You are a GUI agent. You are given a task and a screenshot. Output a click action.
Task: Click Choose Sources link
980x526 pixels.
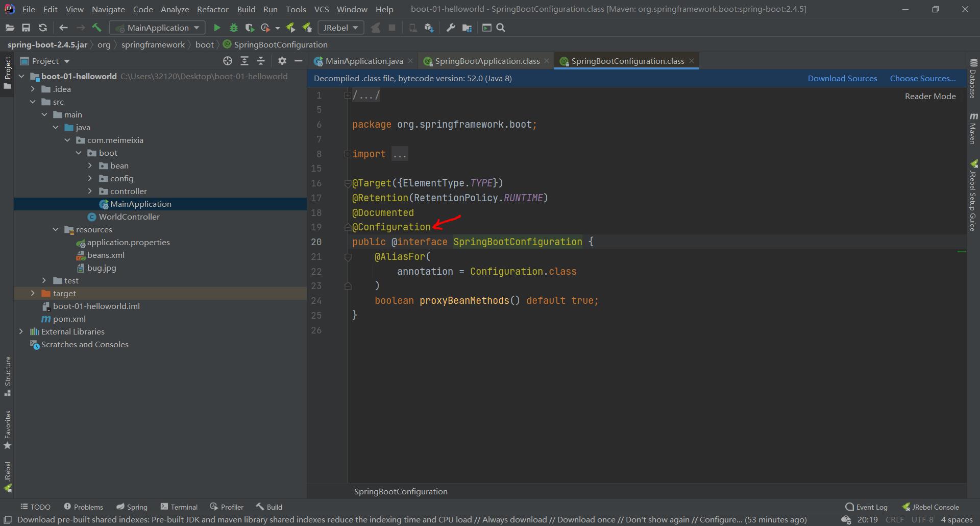[923, 78]
